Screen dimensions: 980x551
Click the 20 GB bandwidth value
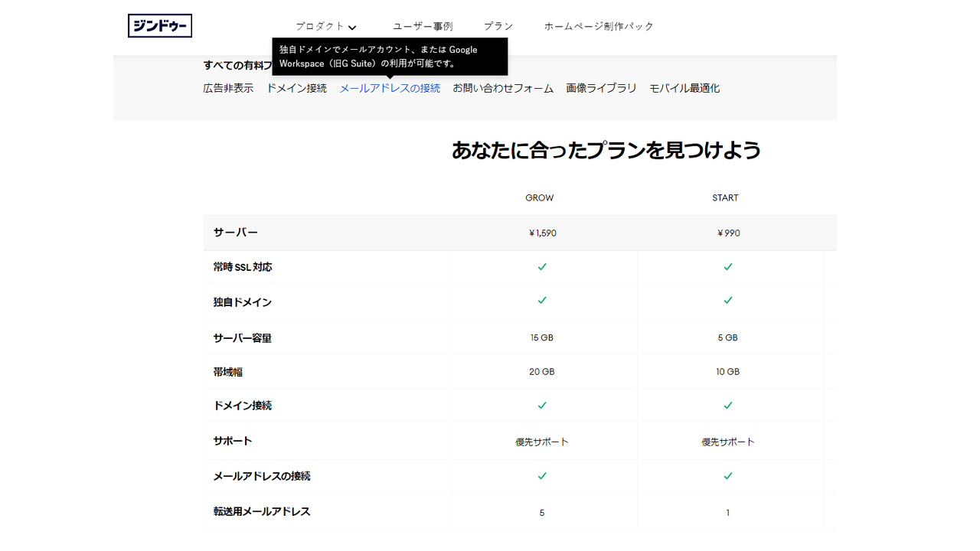pyautogui.click(x=542, y=372)
